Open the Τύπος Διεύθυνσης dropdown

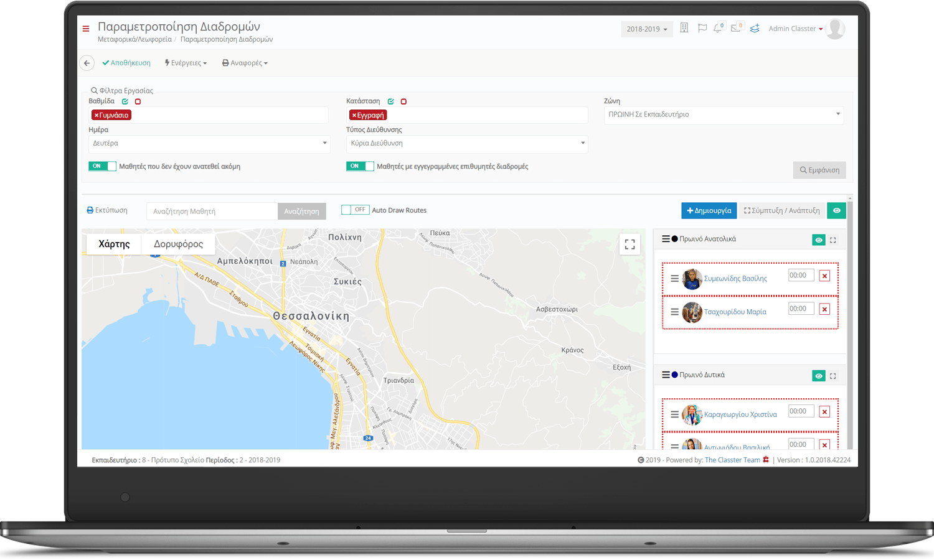point(467,143)
